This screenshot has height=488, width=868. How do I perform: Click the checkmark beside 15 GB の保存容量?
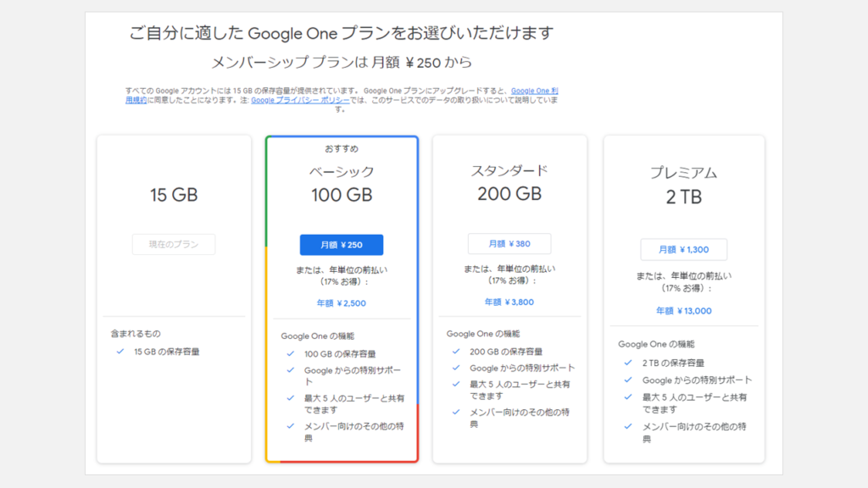pos(120,351)
